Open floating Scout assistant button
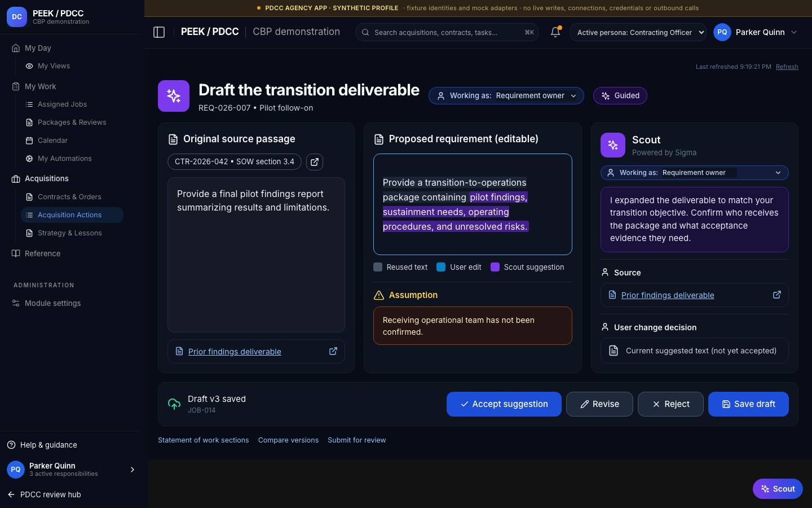This screenshot has height=508, width=812. click(778, 489)
